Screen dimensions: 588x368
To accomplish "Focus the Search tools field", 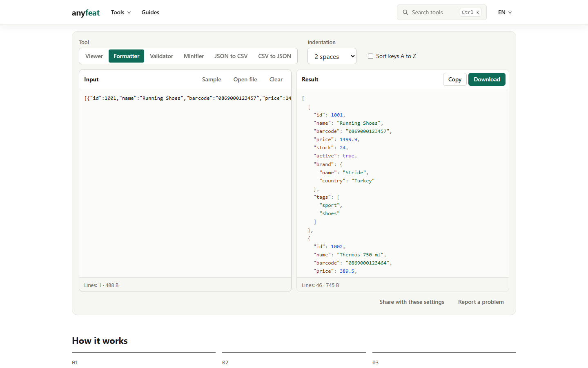I will tap(442, 12).
